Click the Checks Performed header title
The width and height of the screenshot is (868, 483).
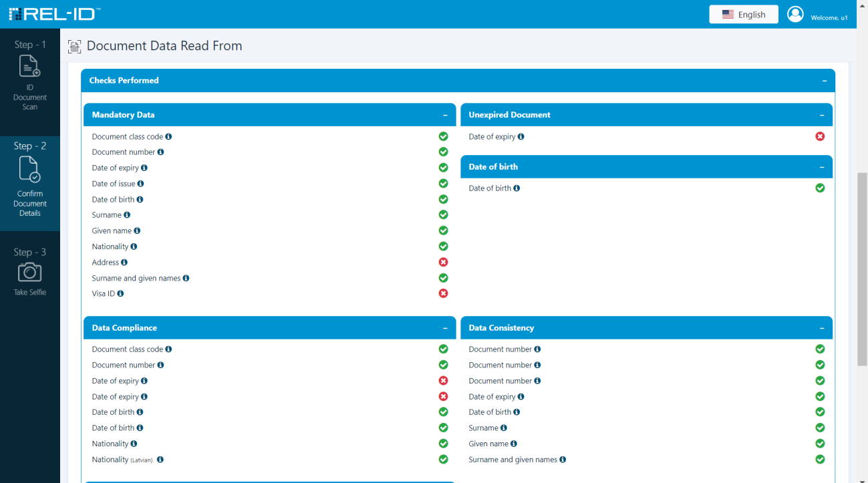(x=124, y=80)
